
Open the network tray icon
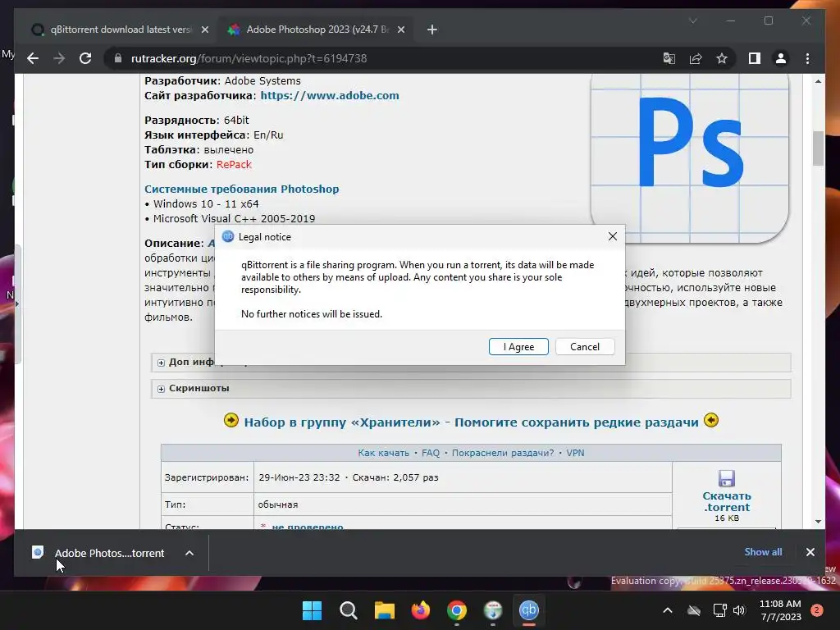(x=719, y=610)
